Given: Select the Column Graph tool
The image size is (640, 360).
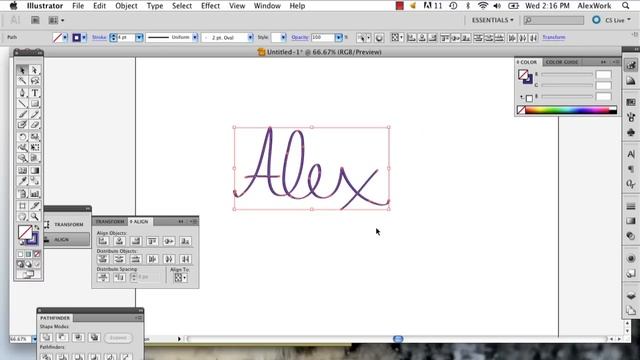Looking at the screenshot, I should pyautogui.click(x=35, y=194).
